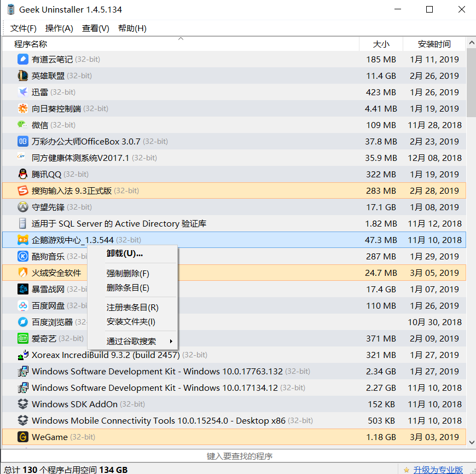Open the 帮助(H) menu
476x474 pixels.
pos(132,28)
